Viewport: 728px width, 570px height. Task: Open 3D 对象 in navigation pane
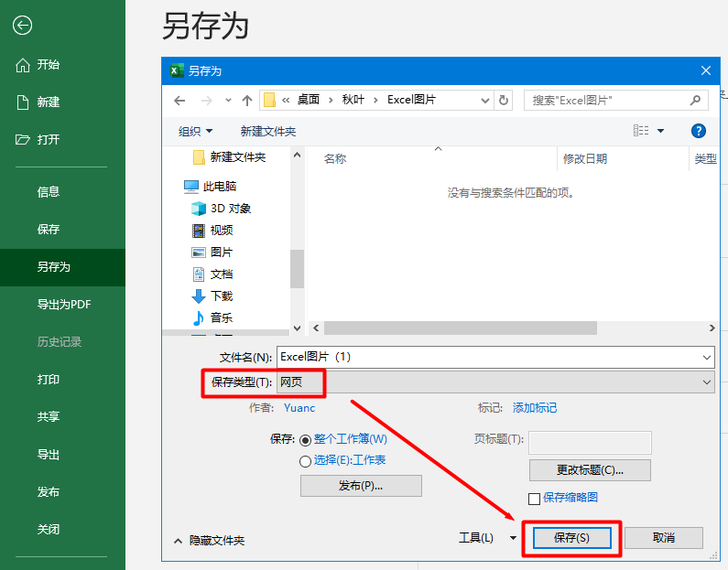point(221,209)
